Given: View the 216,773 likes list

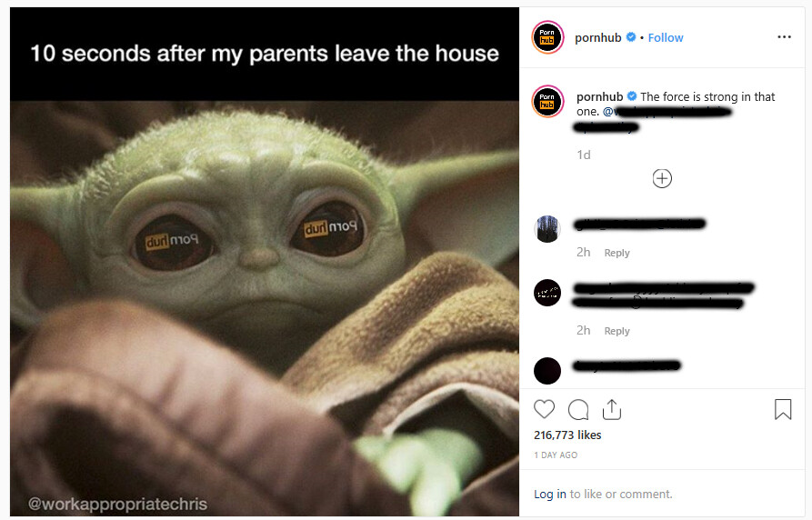Looking at the screenshot, I should [x=567, y=435].
